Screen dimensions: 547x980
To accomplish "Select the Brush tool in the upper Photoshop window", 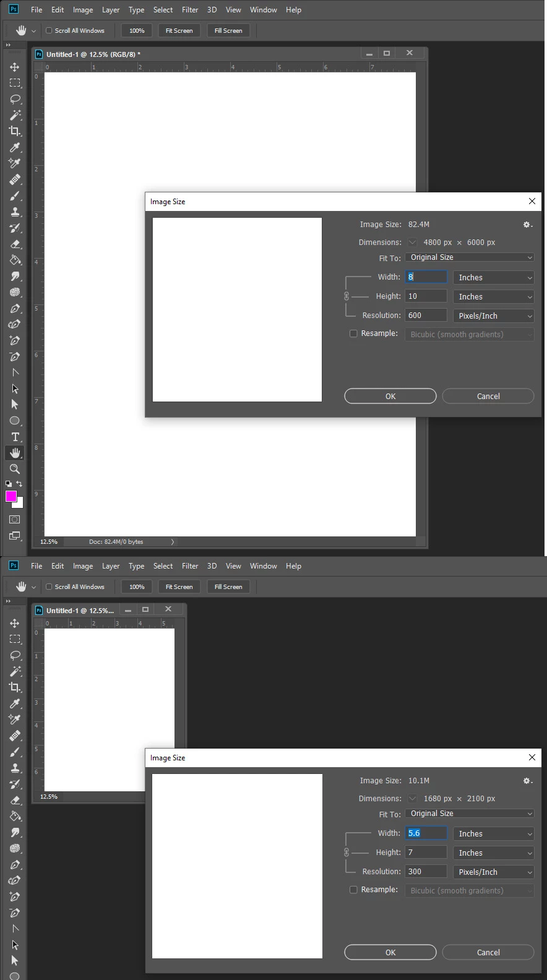I will [15, 196].
